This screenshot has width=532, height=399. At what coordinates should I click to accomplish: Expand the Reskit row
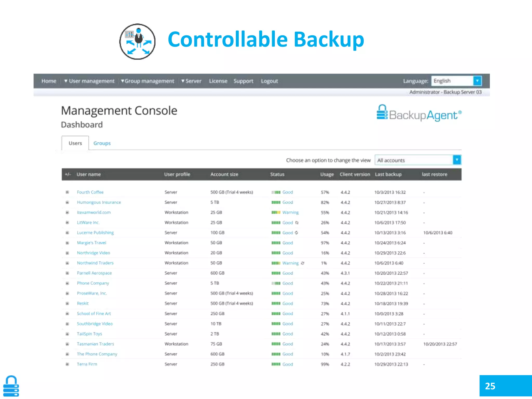[67, 303]
